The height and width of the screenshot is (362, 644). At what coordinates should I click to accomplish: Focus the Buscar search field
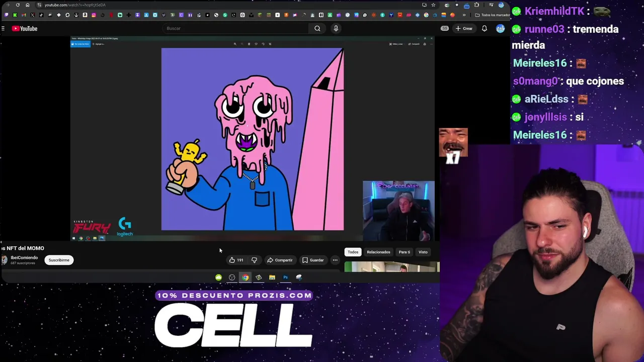point(236,29)
